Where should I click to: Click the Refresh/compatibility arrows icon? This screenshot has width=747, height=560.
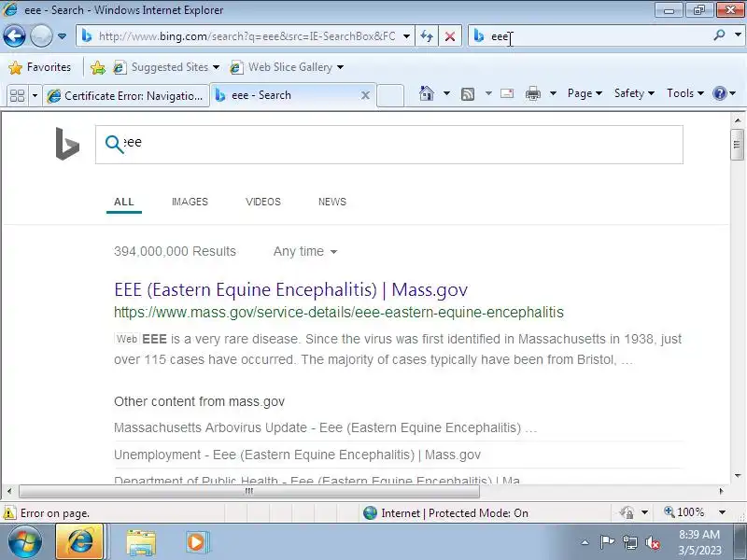click(427, 36)
